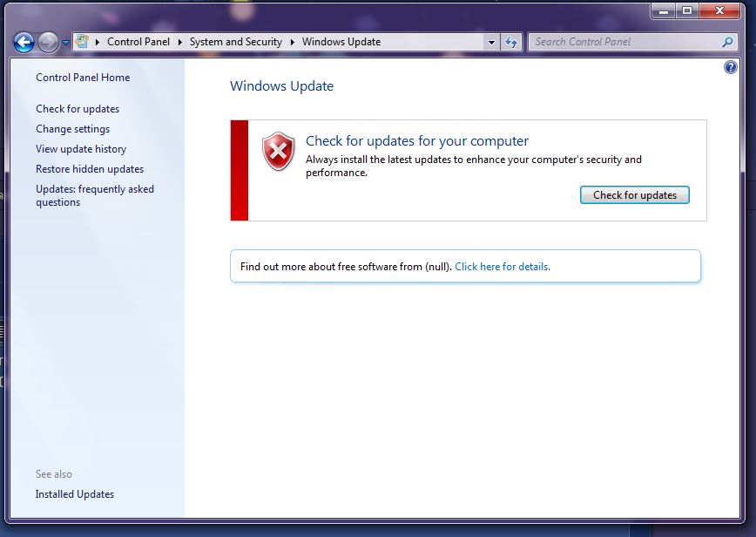This screenshot has height=537, width=756.
Task: Open the recent pages dropdown beside navigation arrows
Action: 65,43
